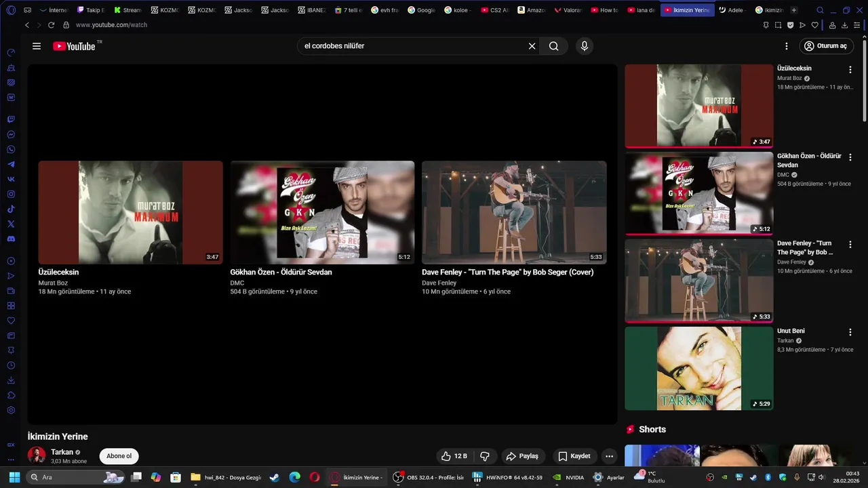Open the ad blocker shield icon

[x=790, y=25]
